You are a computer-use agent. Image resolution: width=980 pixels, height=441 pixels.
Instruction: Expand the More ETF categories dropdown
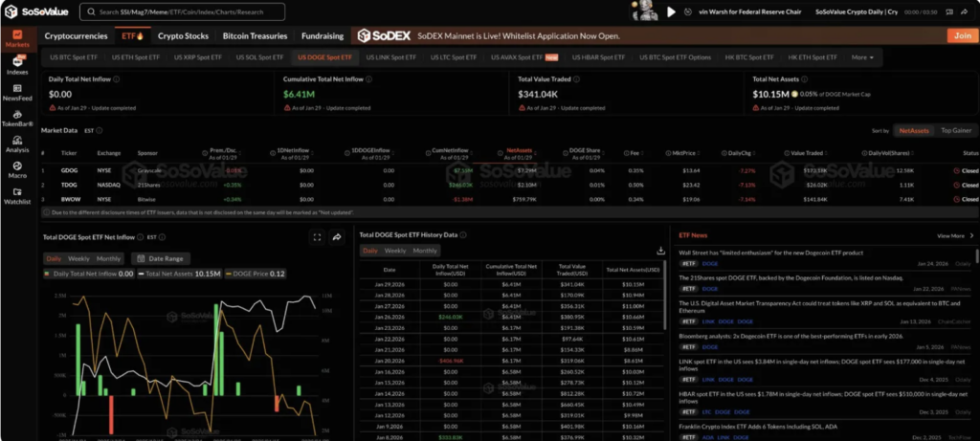[x=862, y=57]
